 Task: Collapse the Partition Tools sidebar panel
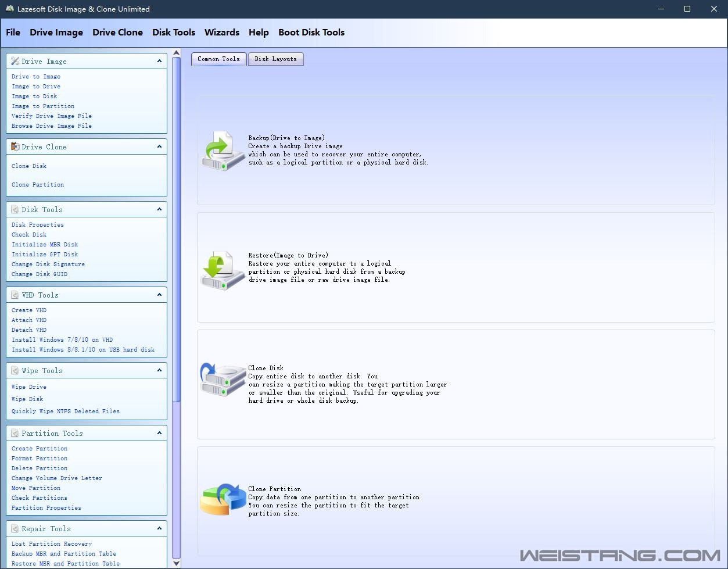click(159, 433)
